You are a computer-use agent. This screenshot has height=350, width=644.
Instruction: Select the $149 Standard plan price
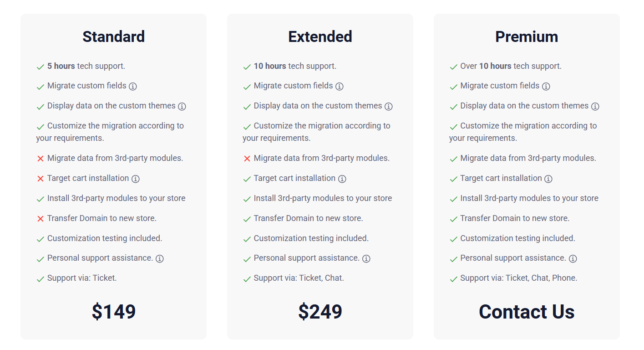click(114, 312)
